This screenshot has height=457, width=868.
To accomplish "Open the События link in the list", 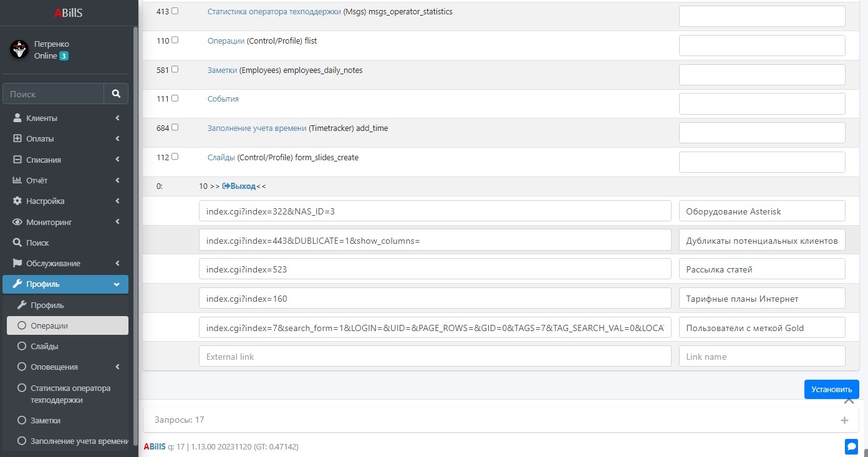I will click(x=223, y=99).
